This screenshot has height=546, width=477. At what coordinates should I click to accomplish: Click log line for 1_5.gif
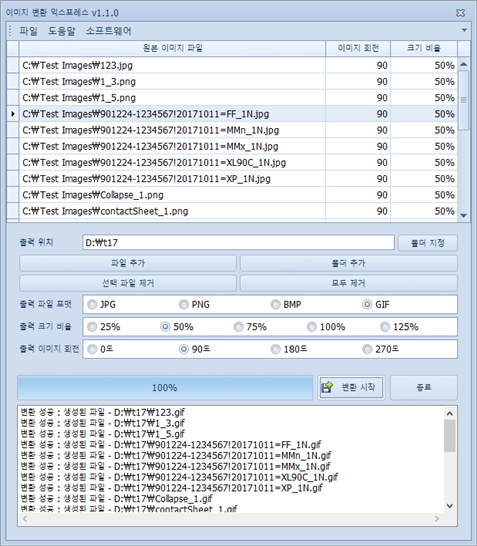click(103, 434)
